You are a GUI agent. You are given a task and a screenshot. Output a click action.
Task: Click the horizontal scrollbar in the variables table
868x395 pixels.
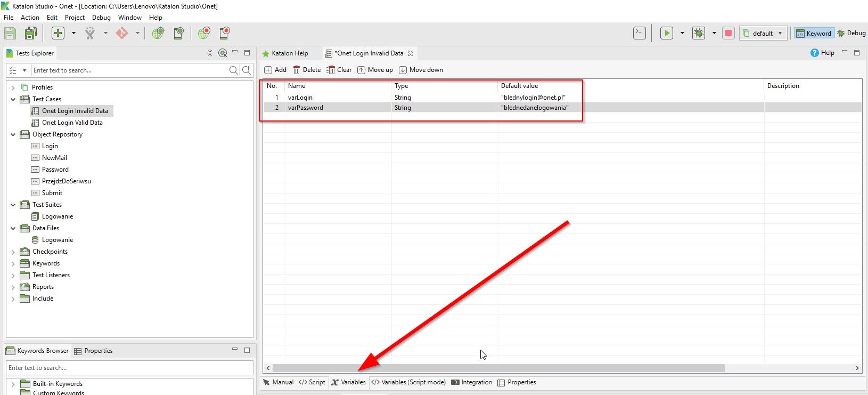pyautogui.click(x=498, y=368)
